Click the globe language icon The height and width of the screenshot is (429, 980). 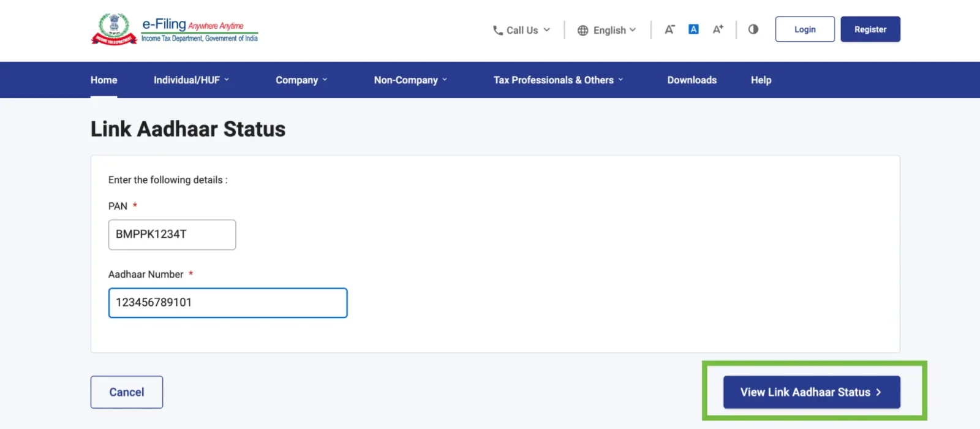(x=583, y=30)
